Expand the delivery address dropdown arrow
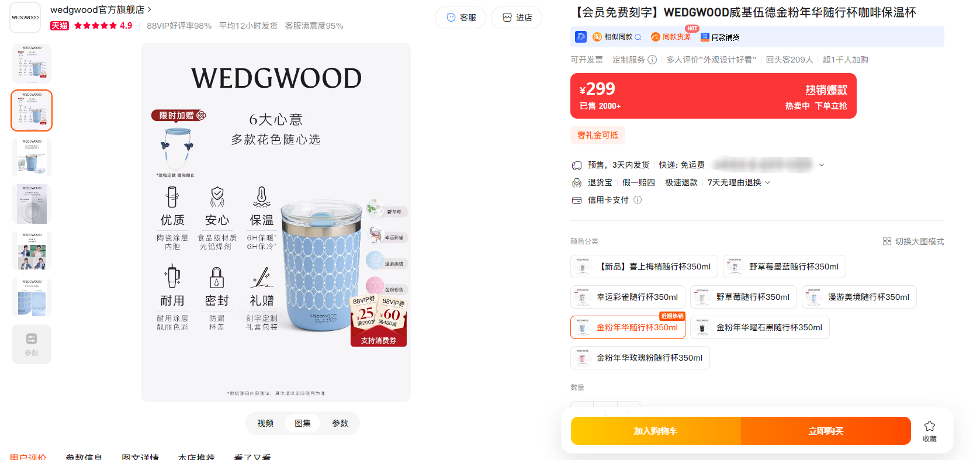Viewport: 980px width, 460px height. click(x=822, y=165)
